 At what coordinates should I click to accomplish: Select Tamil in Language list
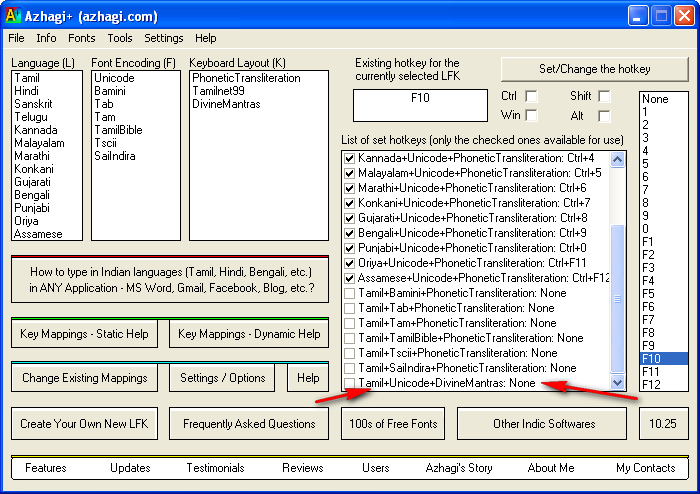[x=46, y=78]
